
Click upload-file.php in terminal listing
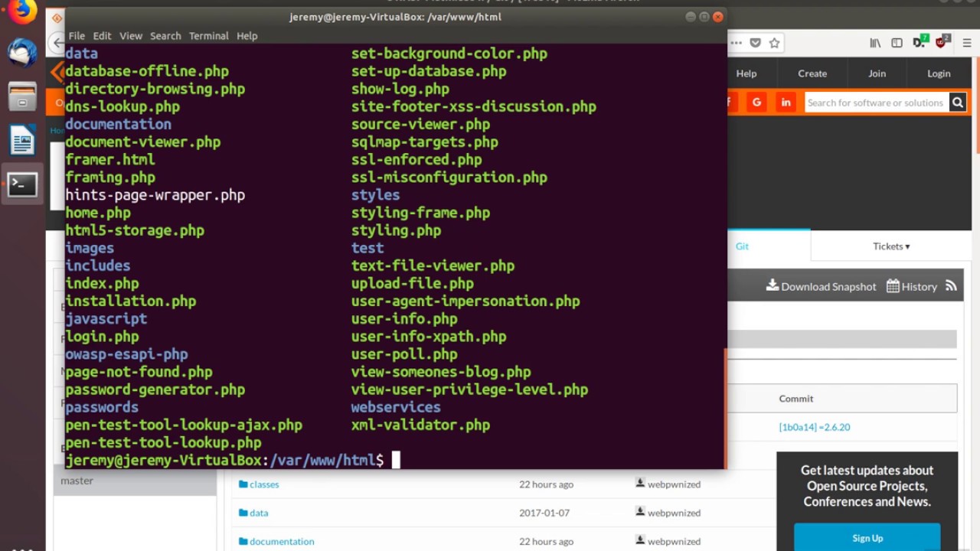coord(413,283)
